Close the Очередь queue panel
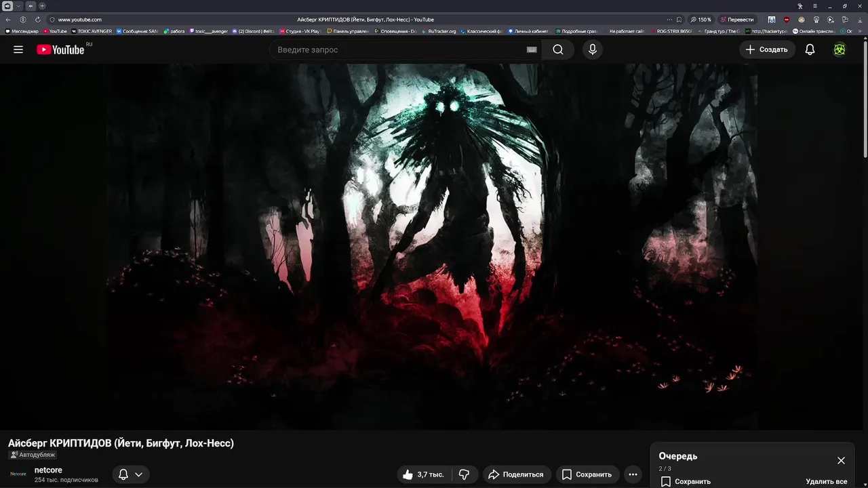The image size is (868, 488). point(841,460)
